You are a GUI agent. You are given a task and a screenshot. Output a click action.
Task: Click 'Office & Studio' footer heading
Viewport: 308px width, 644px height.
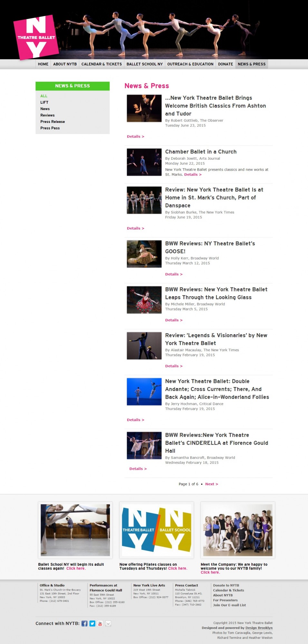click(x=52, y=585)
